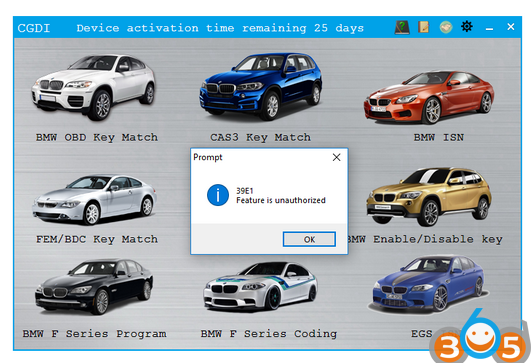
Task: Open CAS3 Key Match function
Action: (260, 137)
